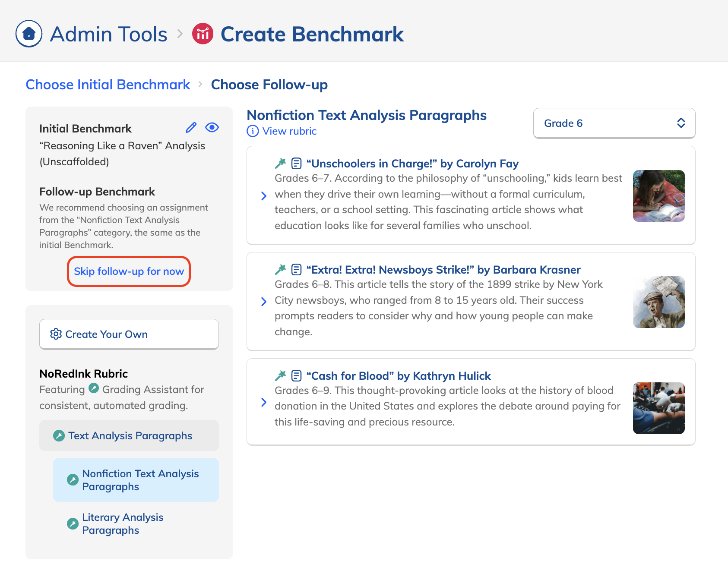Click document icon next to Unschoolers in Charge

(x=296, y=164)
